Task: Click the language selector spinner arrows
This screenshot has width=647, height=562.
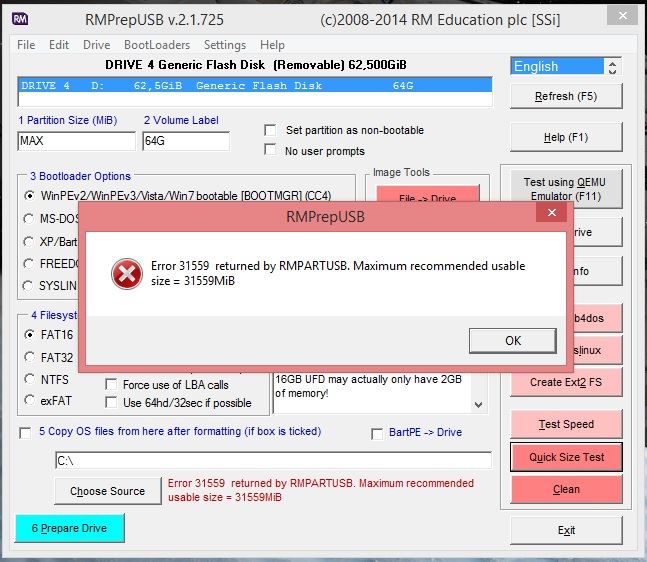Action: (x=612, y=67)
